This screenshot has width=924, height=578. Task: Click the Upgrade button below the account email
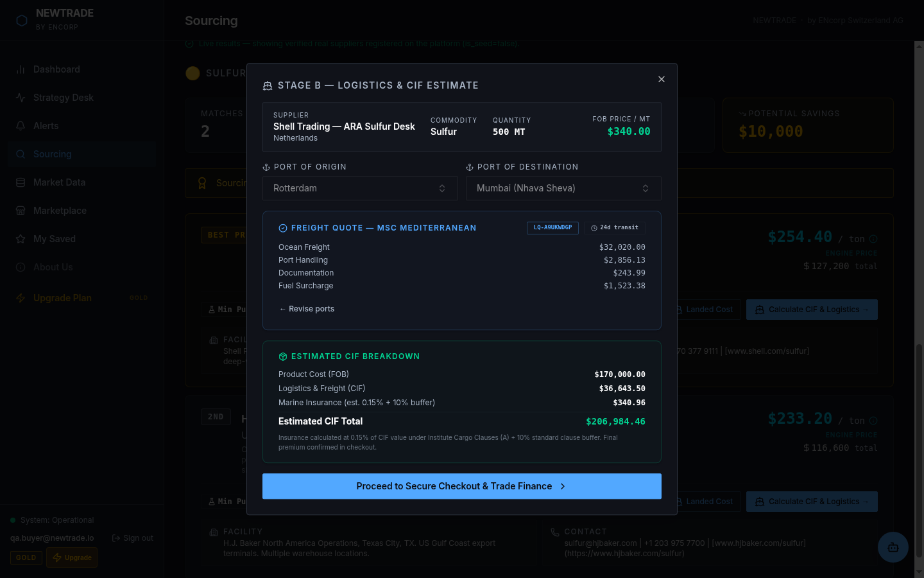(72, 557)
